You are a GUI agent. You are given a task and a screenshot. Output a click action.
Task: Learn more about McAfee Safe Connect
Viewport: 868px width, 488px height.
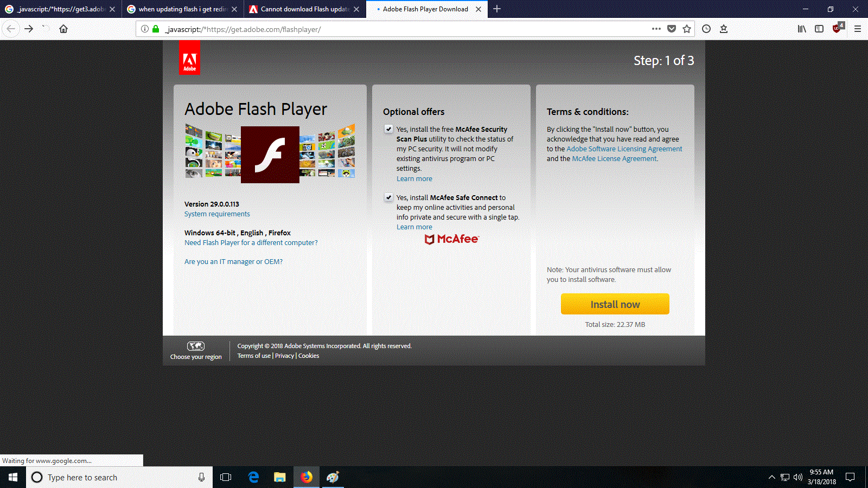point(414,227)
